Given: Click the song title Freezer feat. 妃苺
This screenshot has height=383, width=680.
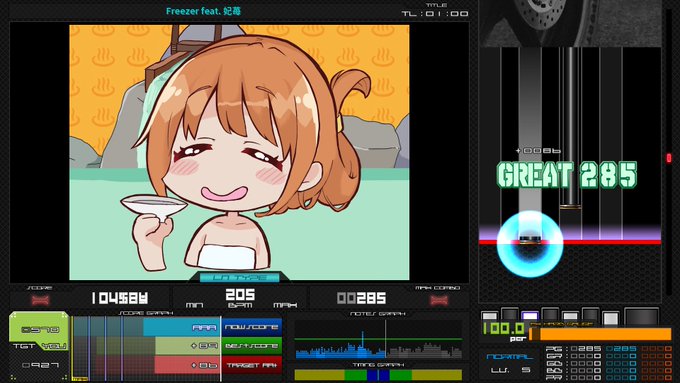Looking at the screenshot, I should (x=203, y=11).
